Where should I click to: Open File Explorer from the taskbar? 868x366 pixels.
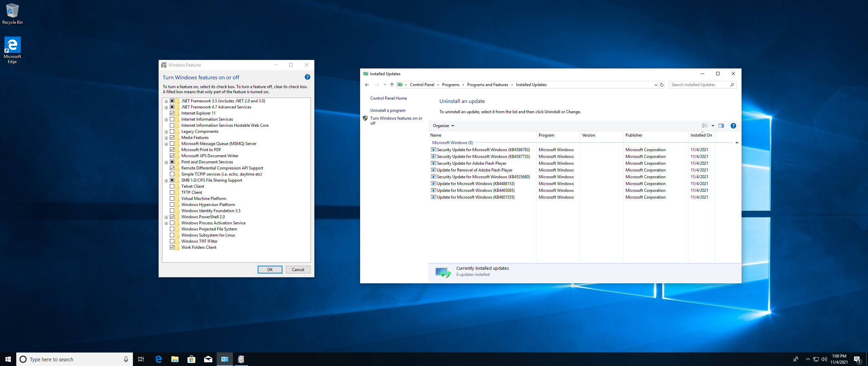click(175, 359)
